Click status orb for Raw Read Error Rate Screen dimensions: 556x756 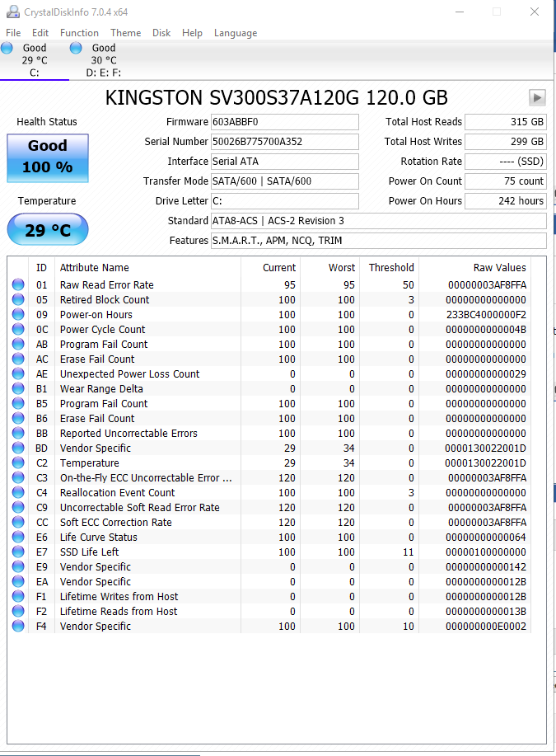18,284
